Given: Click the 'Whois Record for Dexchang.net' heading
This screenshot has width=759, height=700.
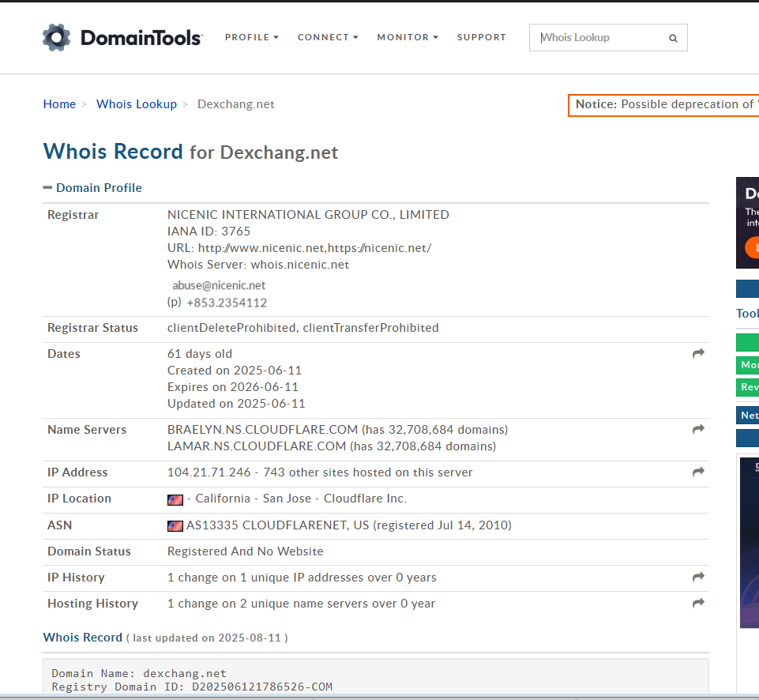Looking at the screenshot, I should pyautogui.click(x=190, y=152).
